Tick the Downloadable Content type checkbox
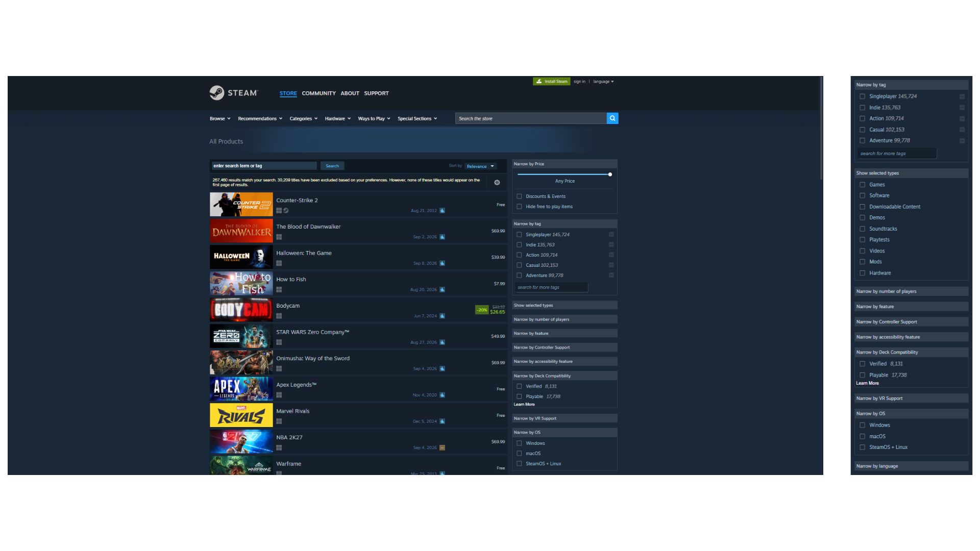 (863, 207)
